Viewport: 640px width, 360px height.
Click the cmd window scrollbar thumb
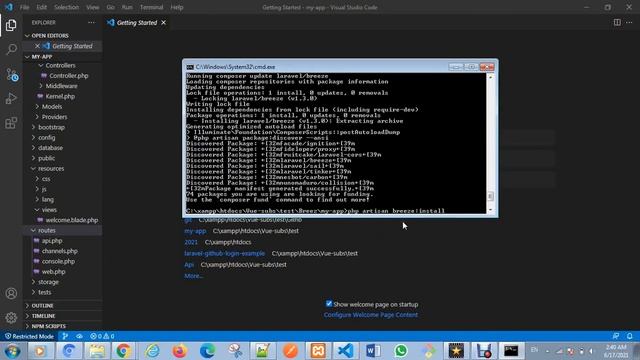click(x=490, y=196)
